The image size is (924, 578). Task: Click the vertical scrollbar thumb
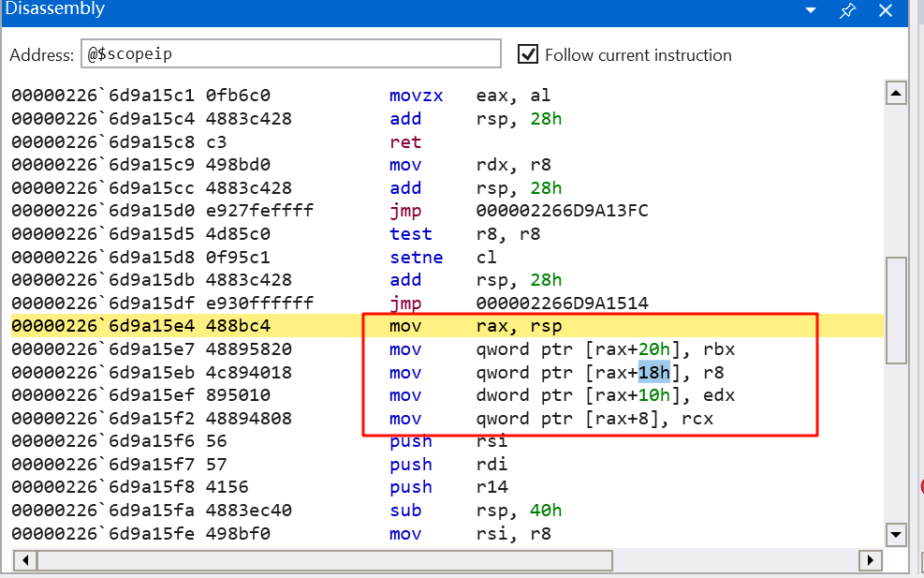896,309
